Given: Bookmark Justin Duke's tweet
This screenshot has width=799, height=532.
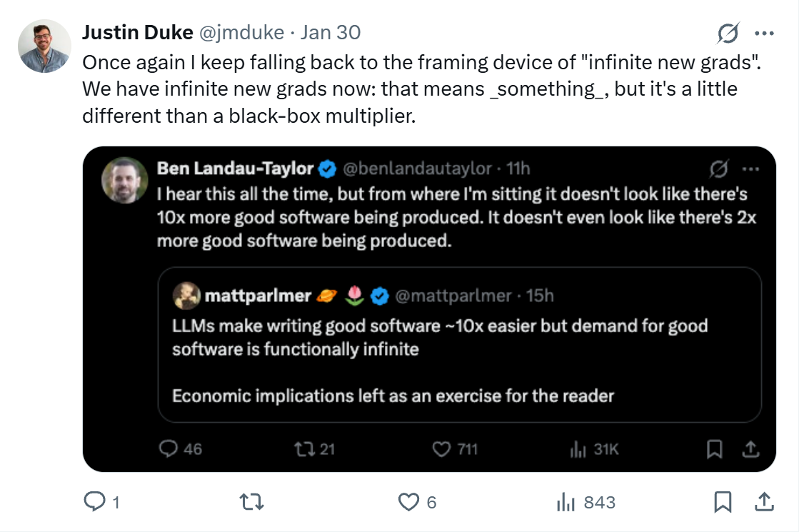Looking at the screenshot, I should coord(723,502).
